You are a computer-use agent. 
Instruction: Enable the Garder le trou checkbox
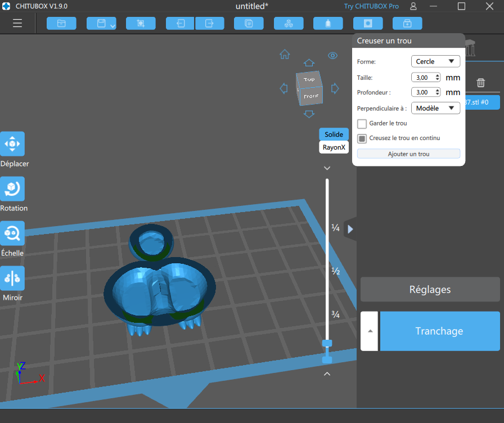362,124
